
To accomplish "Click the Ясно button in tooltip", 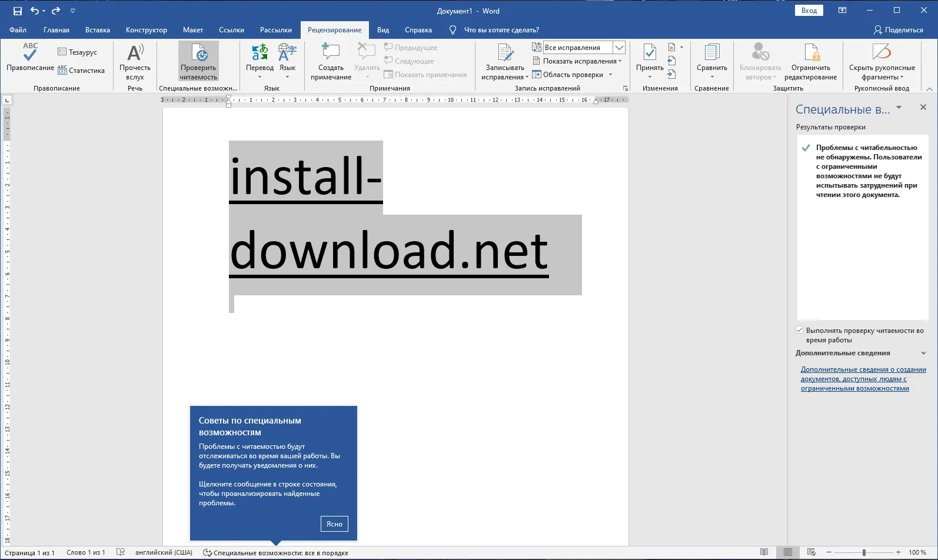I will pos(334,524).
